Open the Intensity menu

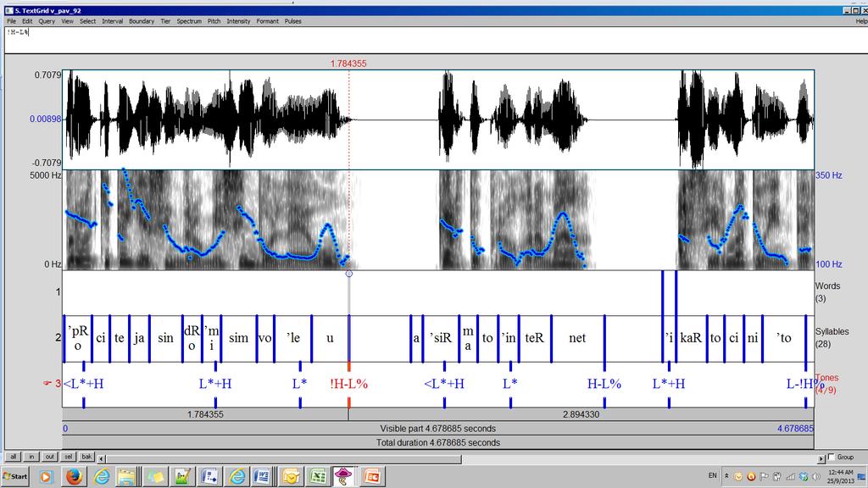coord(238,21)
